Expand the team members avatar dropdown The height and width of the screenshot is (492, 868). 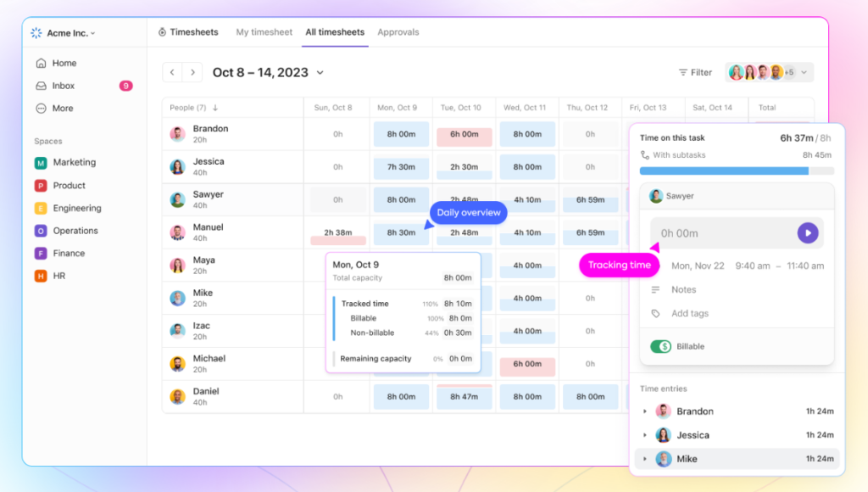(804, 72)
